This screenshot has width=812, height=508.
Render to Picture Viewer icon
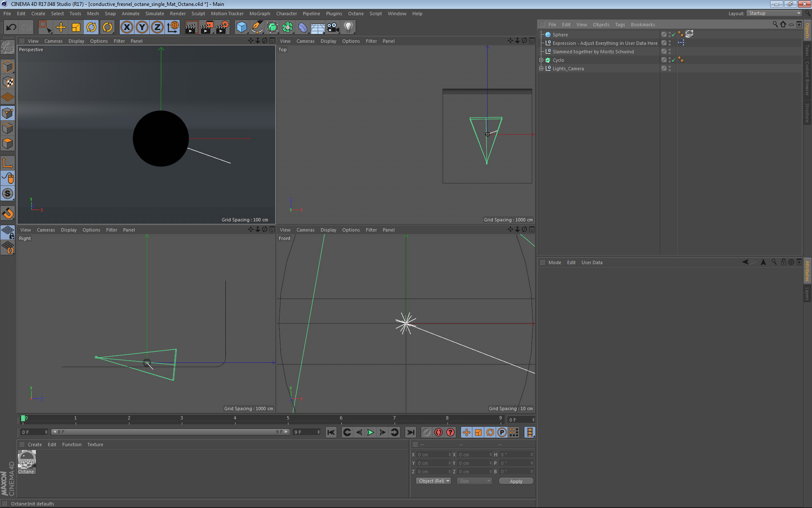[x=206, y=28]
